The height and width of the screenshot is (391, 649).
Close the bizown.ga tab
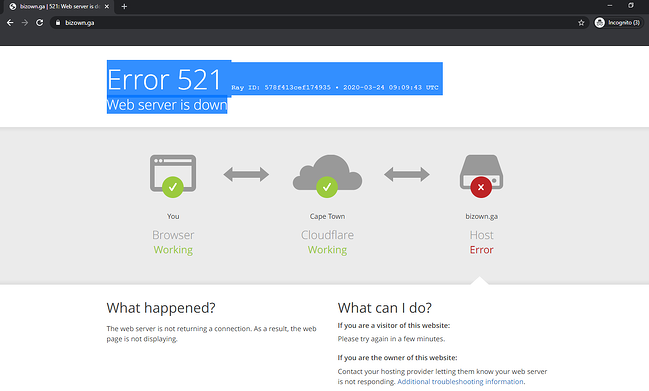point(107,6)
